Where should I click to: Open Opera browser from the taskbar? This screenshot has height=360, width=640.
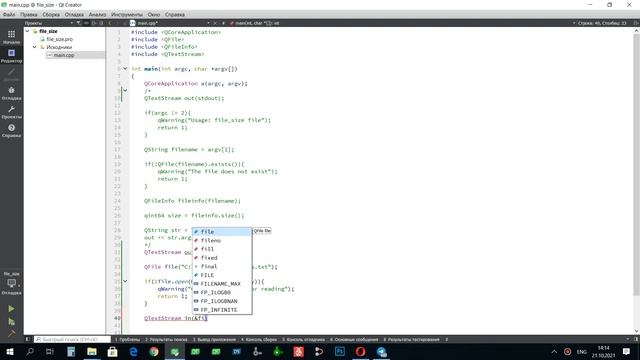point(360,351)
